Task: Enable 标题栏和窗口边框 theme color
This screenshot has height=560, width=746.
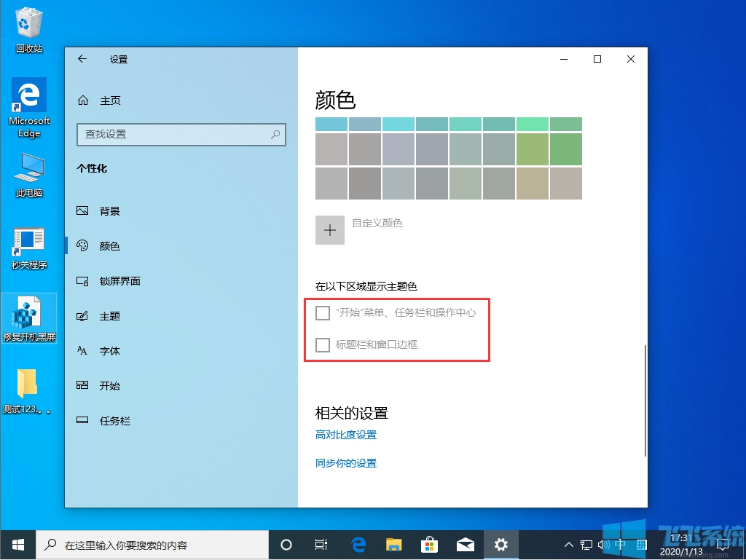Action: [322, 344]
